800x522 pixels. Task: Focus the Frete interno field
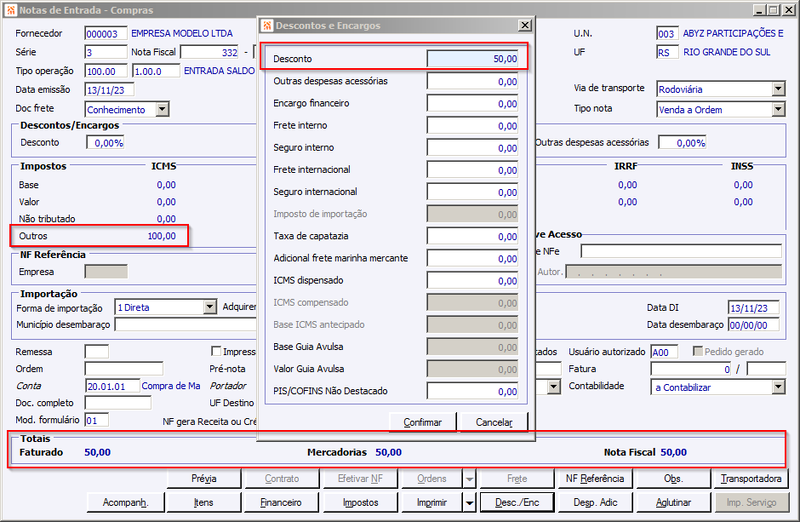472,126
